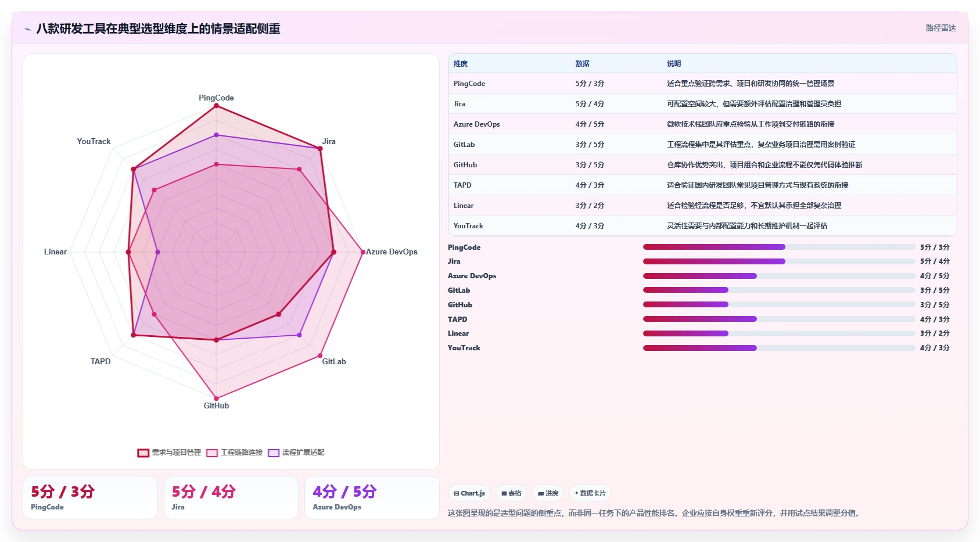
Task: Click the small icon before the dashboard title
Action: (27, 29)
